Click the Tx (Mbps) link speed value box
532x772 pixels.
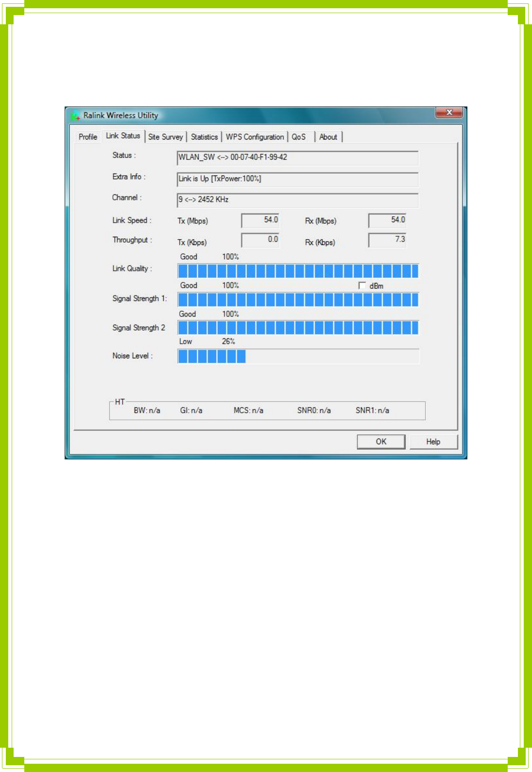click(260, 220)
